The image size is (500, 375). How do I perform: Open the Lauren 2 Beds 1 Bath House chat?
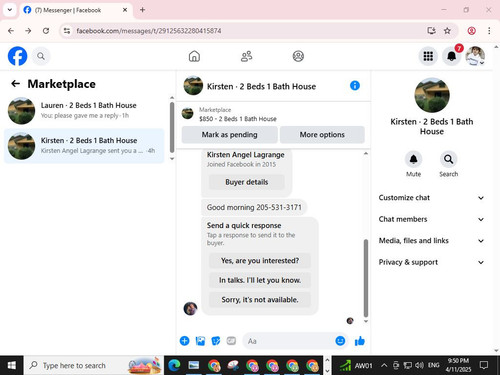coord(84,110)
